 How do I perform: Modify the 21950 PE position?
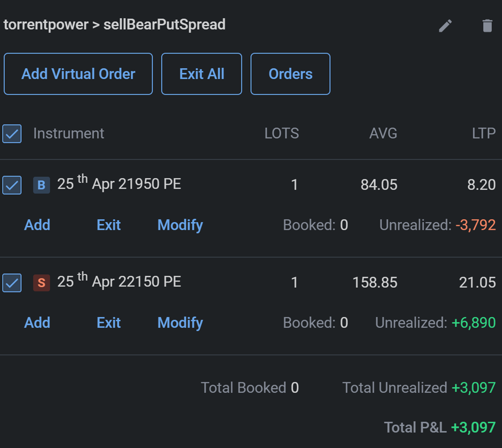tap(180, 225)
